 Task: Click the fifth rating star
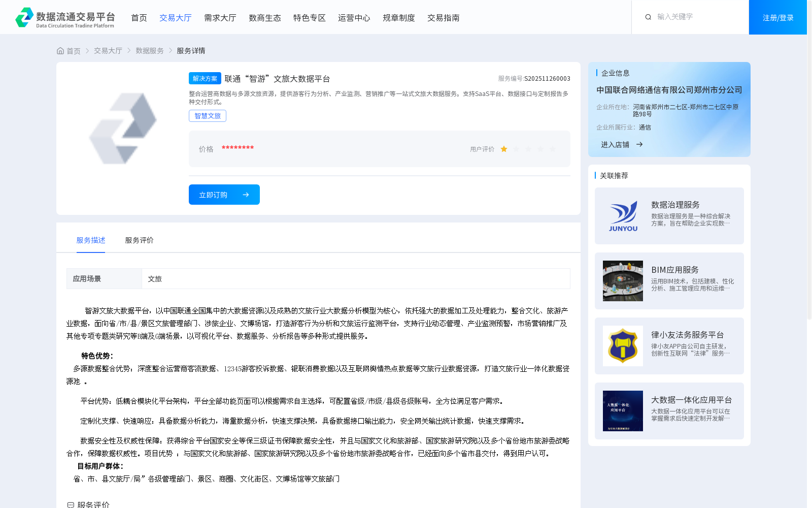[553, 149]
